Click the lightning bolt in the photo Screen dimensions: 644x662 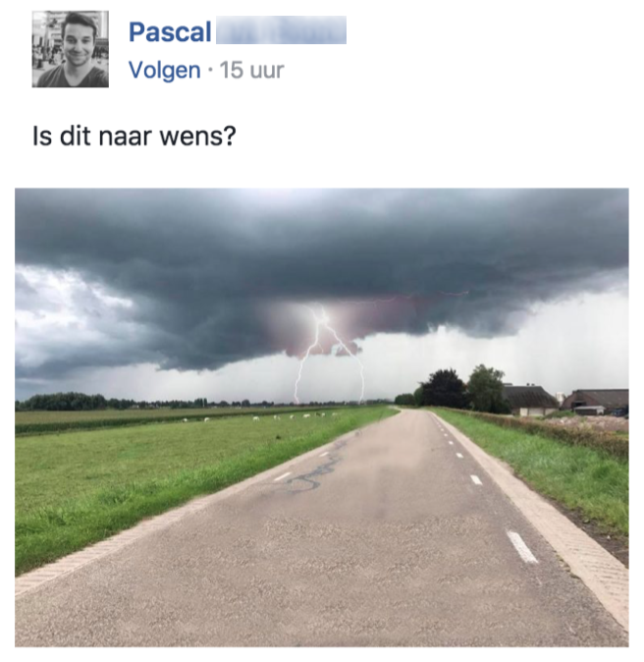(x=327, y=355)
